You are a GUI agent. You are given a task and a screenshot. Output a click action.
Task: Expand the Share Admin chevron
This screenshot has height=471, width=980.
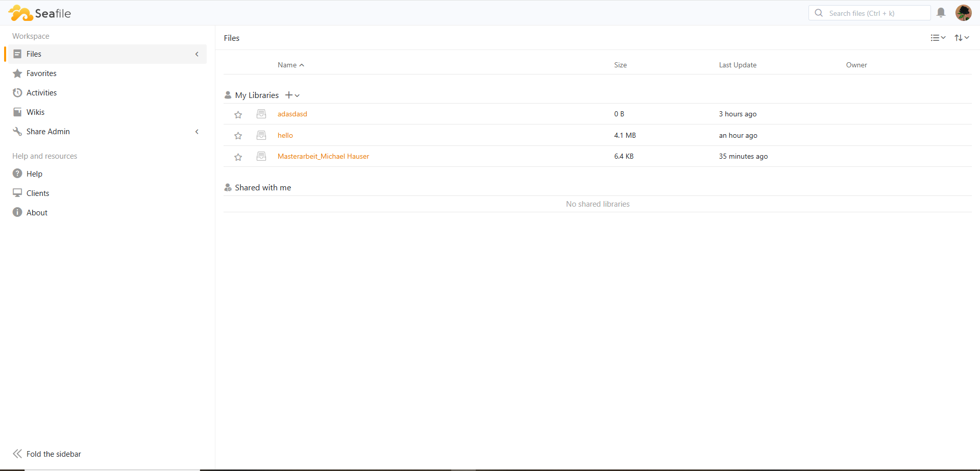point(197,132)
